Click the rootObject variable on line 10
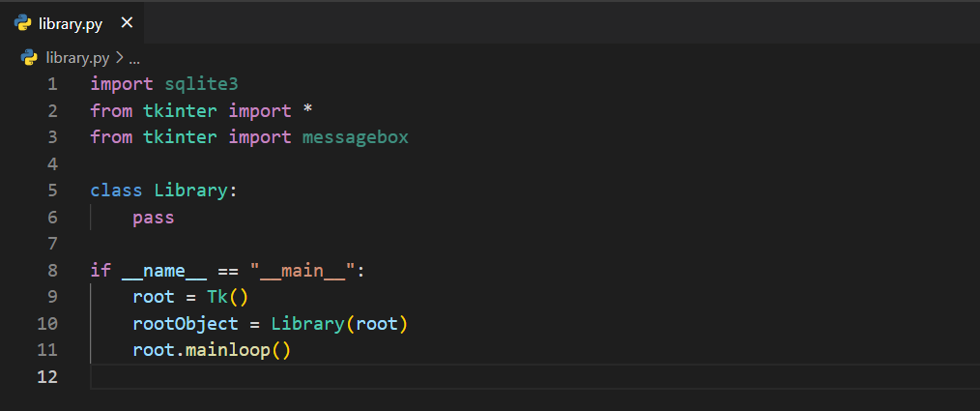Screen dimensions: 980x411 click(185, 323)
